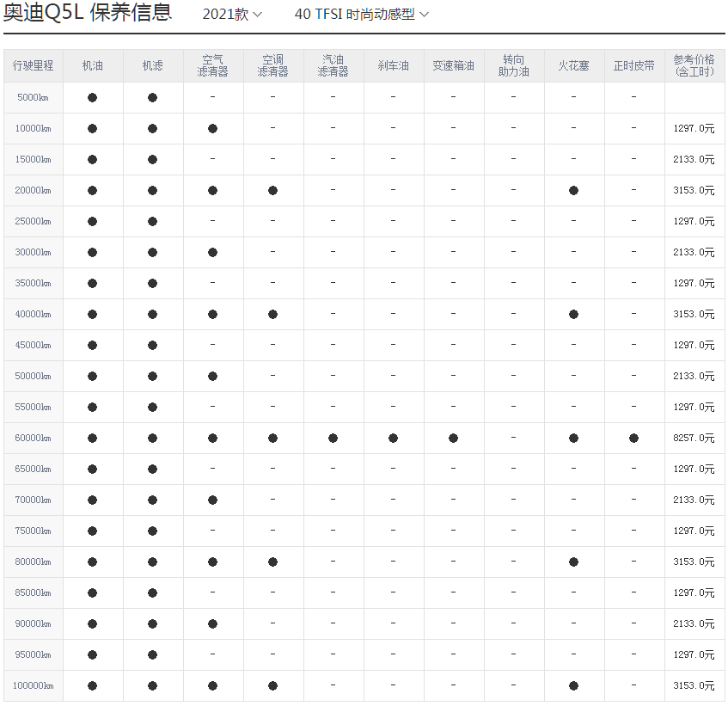Click the 100000km mileage row label

[x=33, y=686]
